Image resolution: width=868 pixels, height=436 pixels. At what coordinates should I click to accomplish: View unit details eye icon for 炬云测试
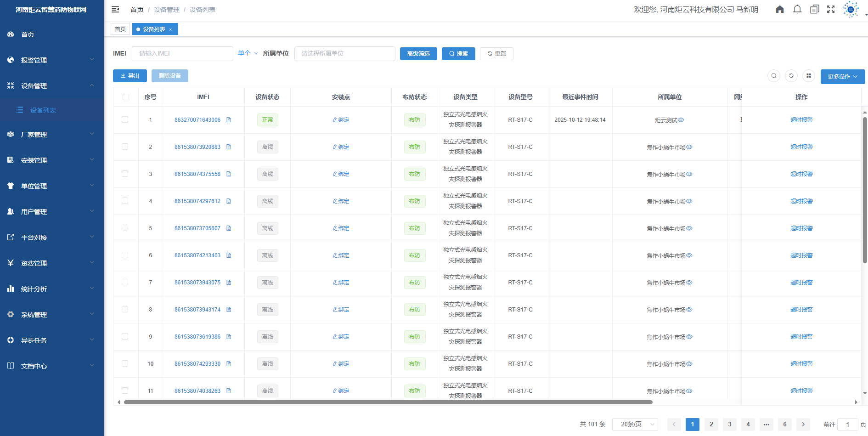point(682,120)
